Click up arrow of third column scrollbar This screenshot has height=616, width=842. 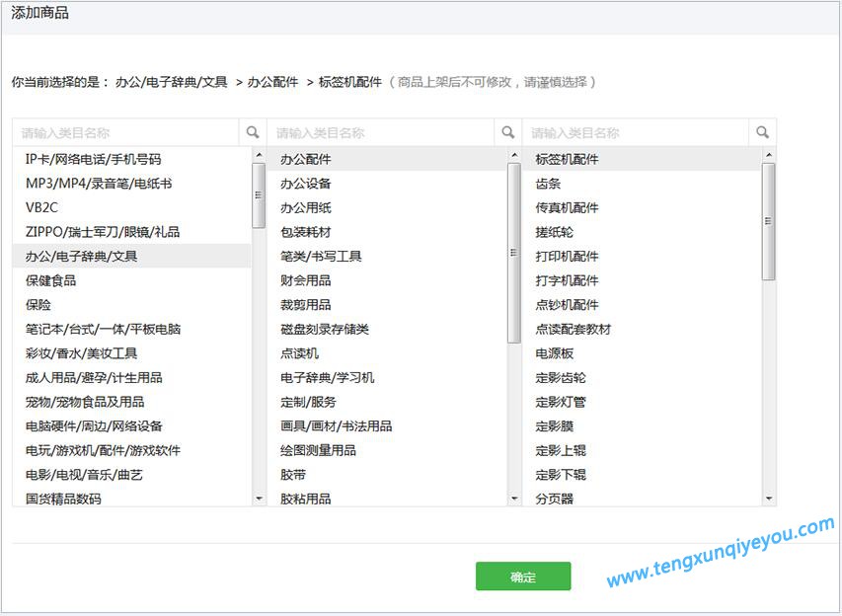click(x=768, y=155)
